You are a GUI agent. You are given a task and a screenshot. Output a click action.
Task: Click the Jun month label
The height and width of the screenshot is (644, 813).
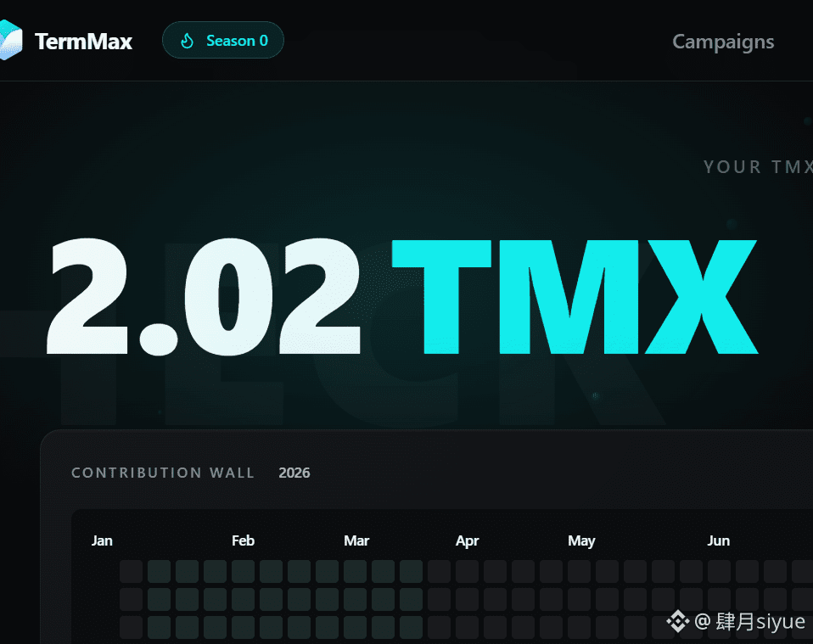click(x=719, y=540)
